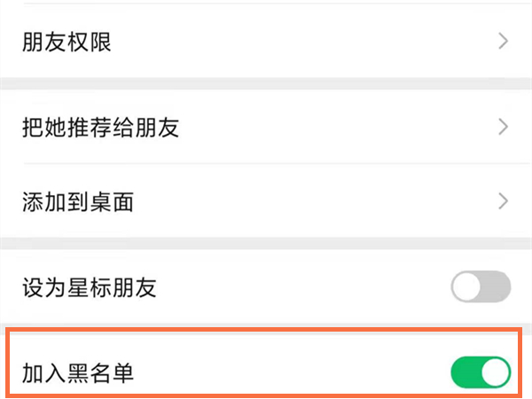This screenshot has height=399, width=532.
Task: Click blank area between 设为星标朋友 and its switch
Action: (x=301, y=287)
